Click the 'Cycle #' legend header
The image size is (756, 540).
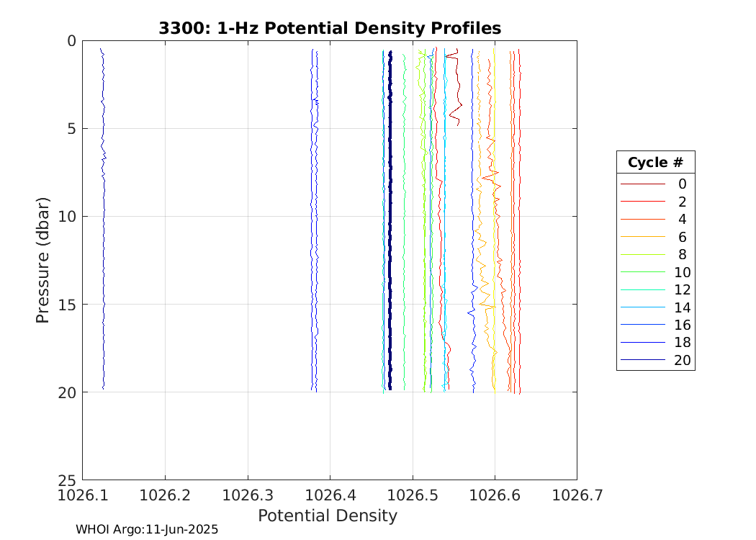click(655, 163)
